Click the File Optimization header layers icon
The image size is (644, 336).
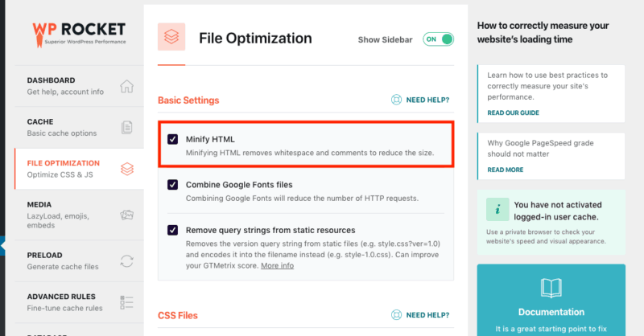pos(171,37)
